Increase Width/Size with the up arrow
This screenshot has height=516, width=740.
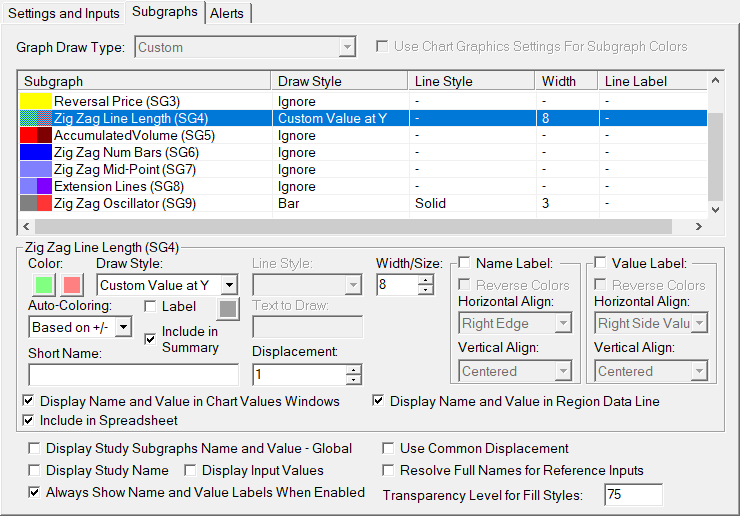click(426, 280)
